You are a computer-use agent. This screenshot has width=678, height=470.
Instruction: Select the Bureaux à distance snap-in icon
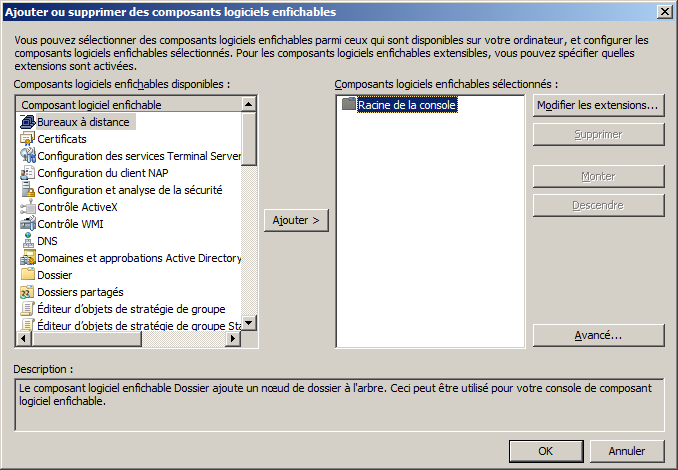pos(28,122)
